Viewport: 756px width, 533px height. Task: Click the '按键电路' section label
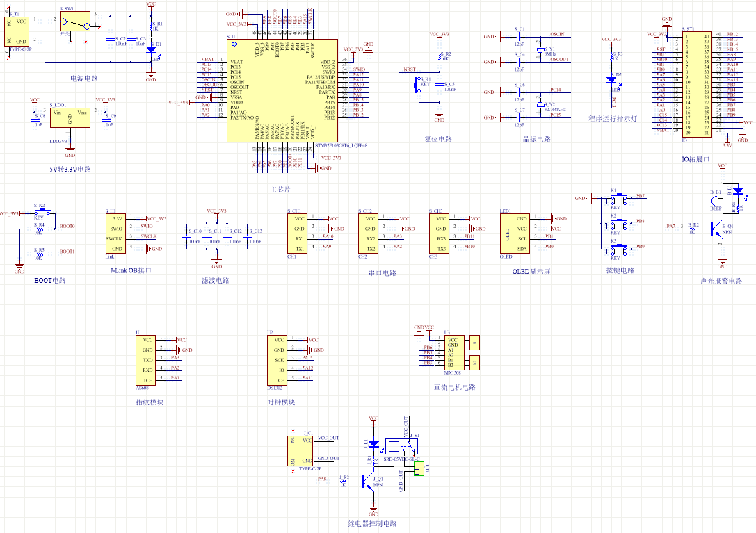click(620, 270)
